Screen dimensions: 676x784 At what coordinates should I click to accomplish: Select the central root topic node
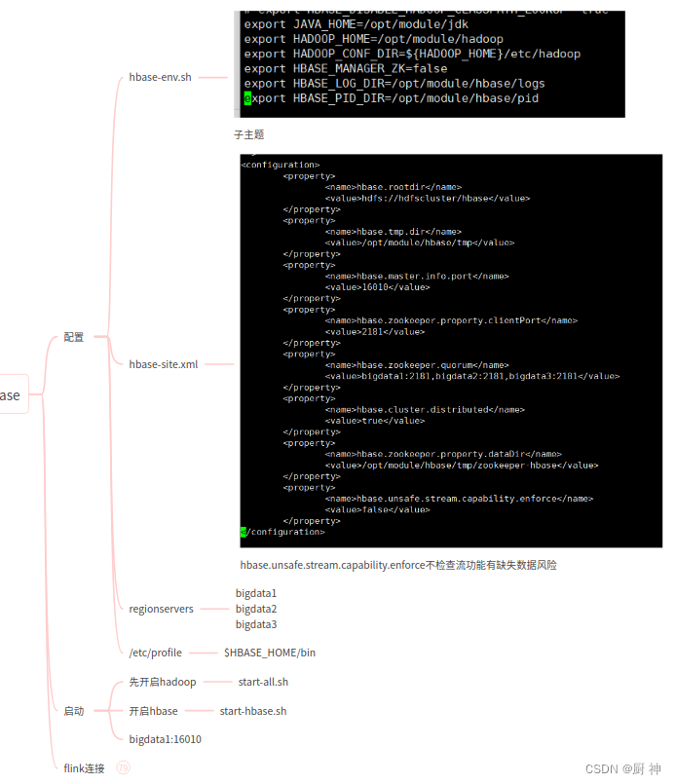point(14,395)
